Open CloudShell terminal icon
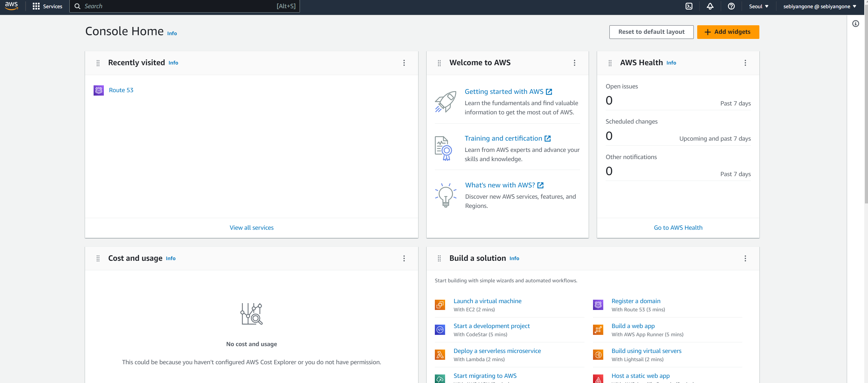 click(689, 6)
